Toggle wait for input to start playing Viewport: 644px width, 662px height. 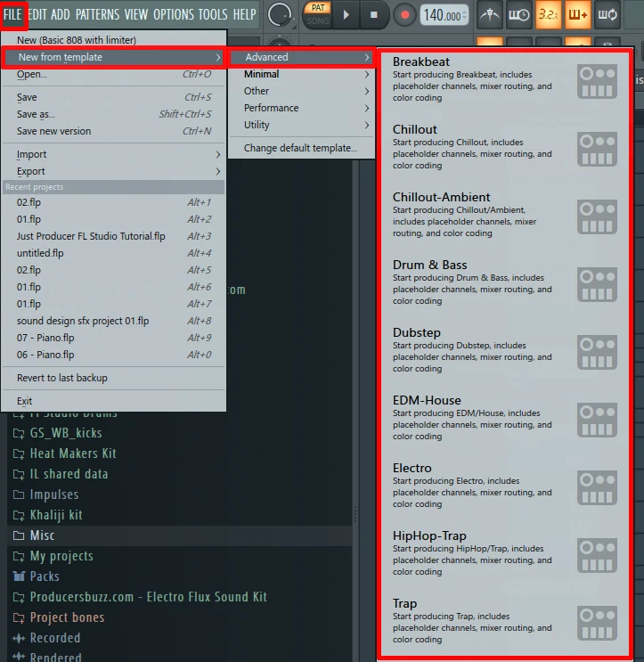(518, 15)
